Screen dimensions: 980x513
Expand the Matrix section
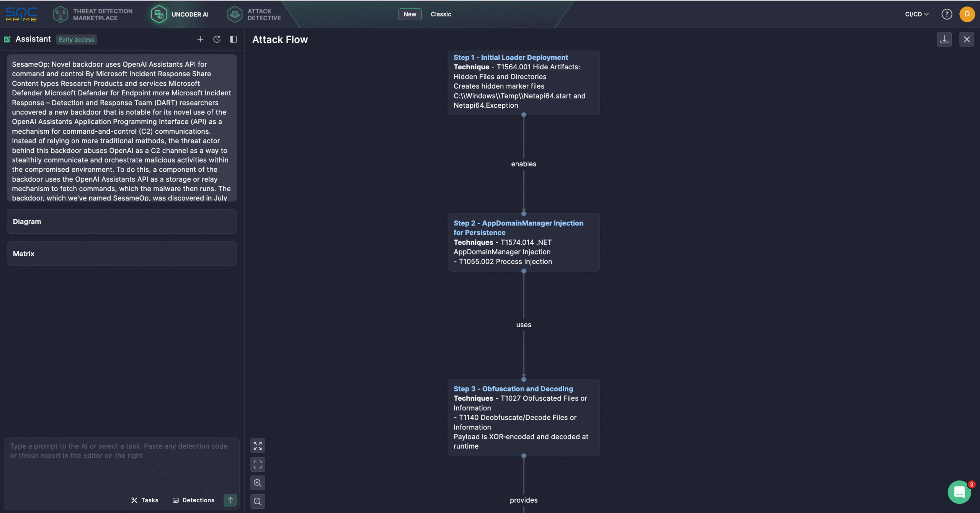click(x=121, y=254)
